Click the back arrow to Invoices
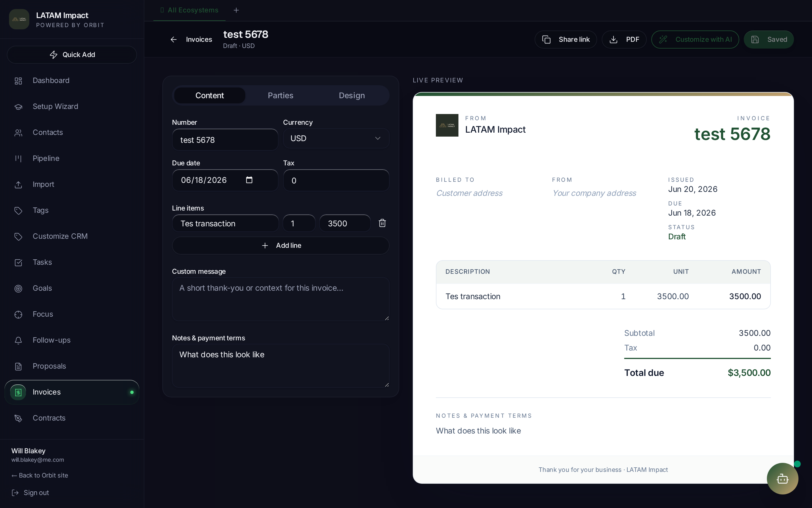The width and height of the screenshot is (812, 508). click(173, 40)
